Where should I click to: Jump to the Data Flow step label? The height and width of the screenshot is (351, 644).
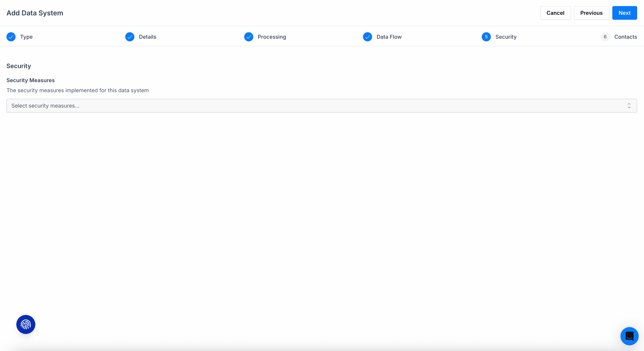point(389,37)
